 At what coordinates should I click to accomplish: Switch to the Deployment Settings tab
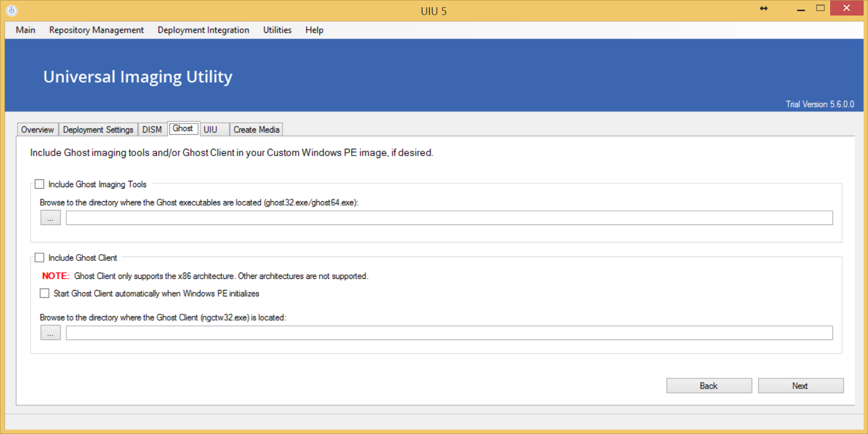pos(98,130)
